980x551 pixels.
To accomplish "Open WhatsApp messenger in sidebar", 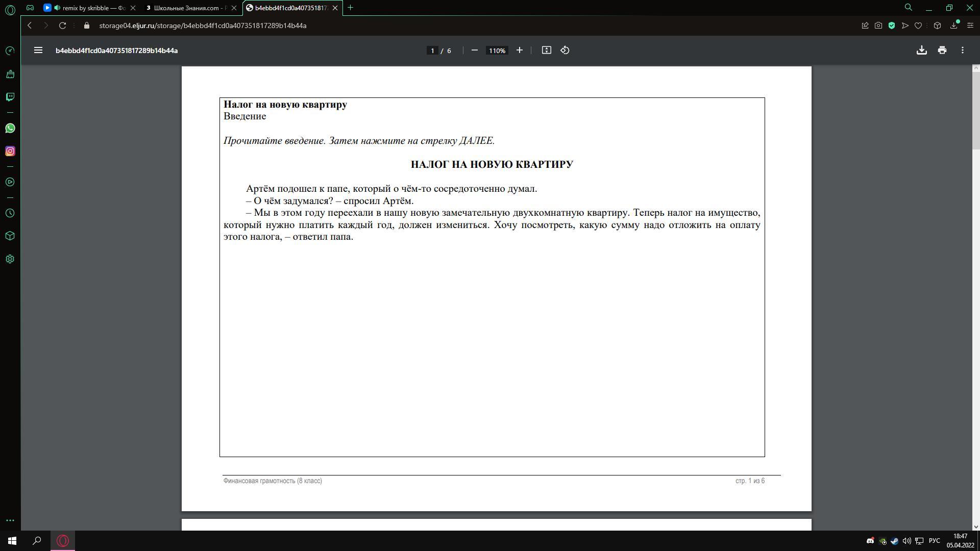I will [x=10, y=128].
